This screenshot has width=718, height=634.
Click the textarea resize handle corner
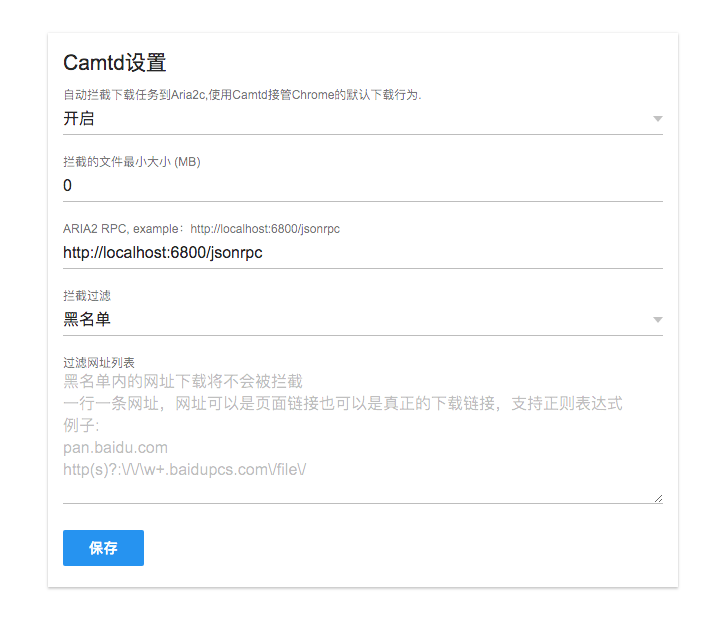(658, 499)
